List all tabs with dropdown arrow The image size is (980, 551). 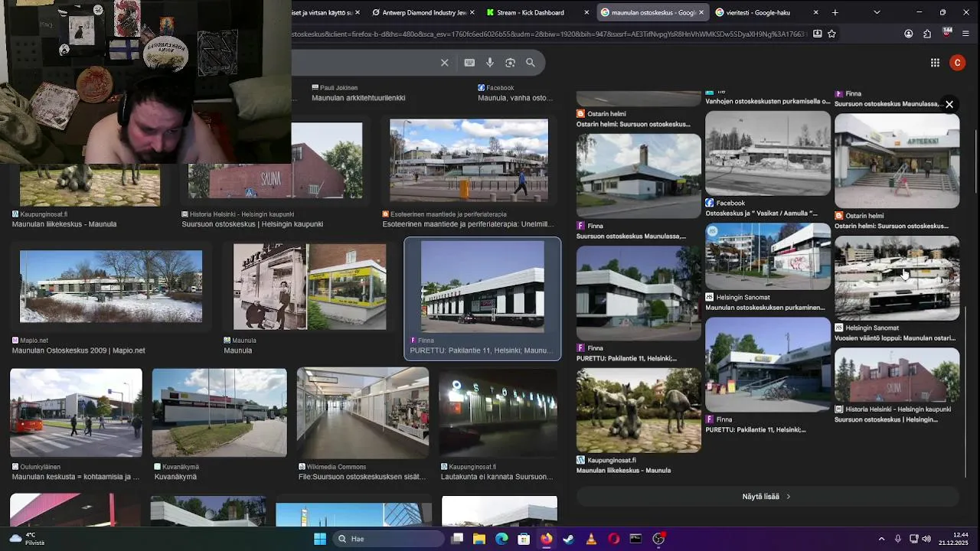[x=877, y=12]
